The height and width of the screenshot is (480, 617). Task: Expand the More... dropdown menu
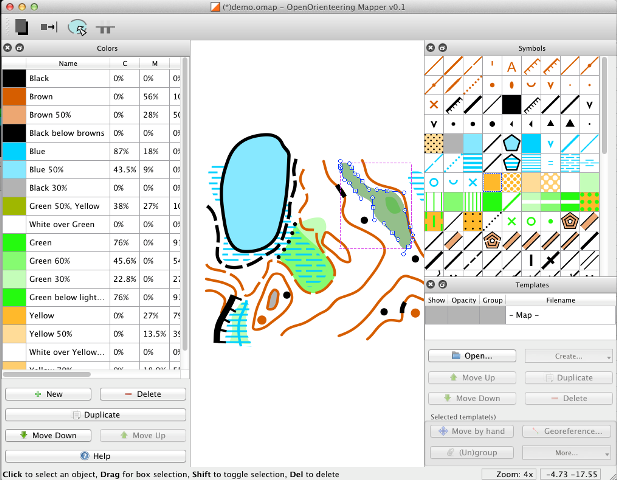point(567,453)
